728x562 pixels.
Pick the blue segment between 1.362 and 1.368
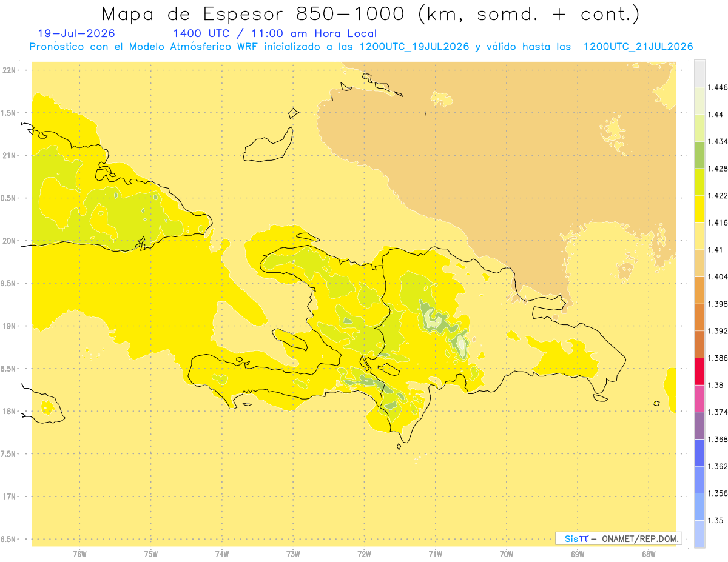[699, 452]
